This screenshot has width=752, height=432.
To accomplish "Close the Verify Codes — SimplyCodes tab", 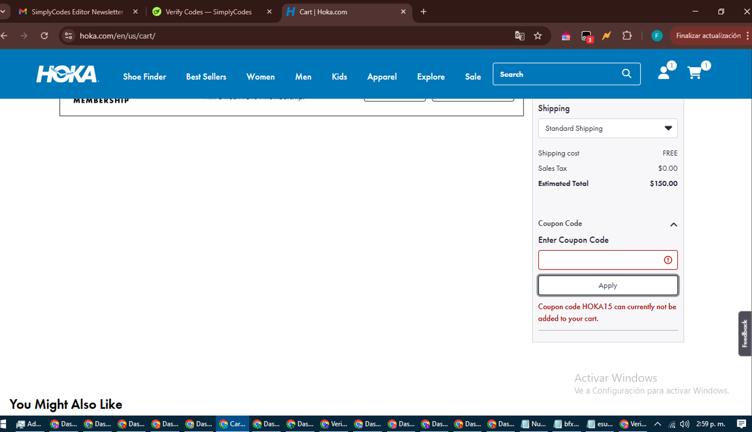I will point(269,12).
